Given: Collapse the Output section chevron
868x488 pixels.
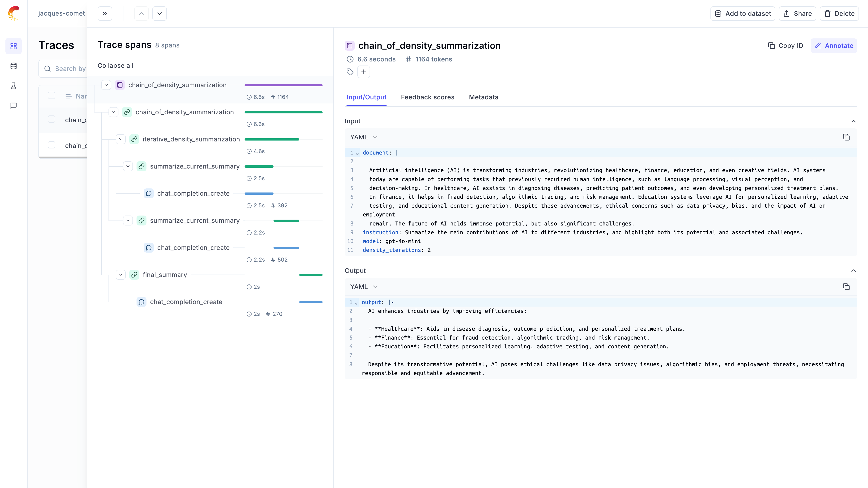Looking at the screenshot, I should pyautogui.click(x=854, y=271).
